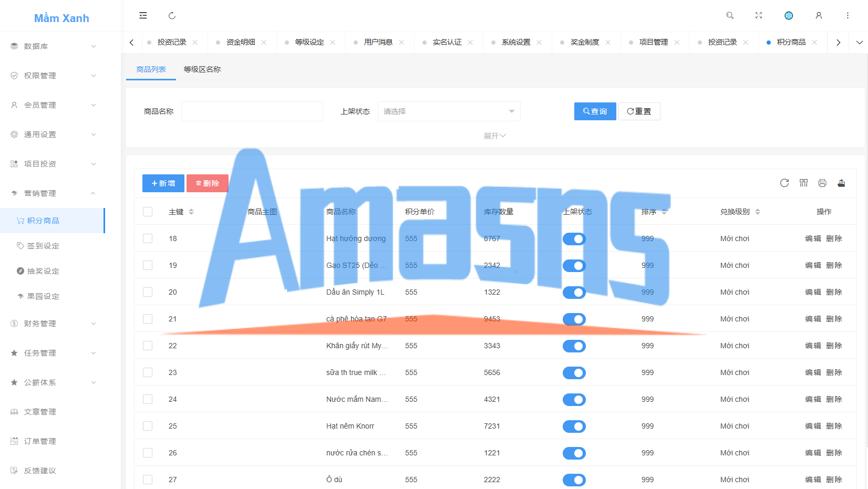Toggle 上架状态 switch for Khăn giấy rút row
This screenshot has height=489, width=868.
(574, 346)
